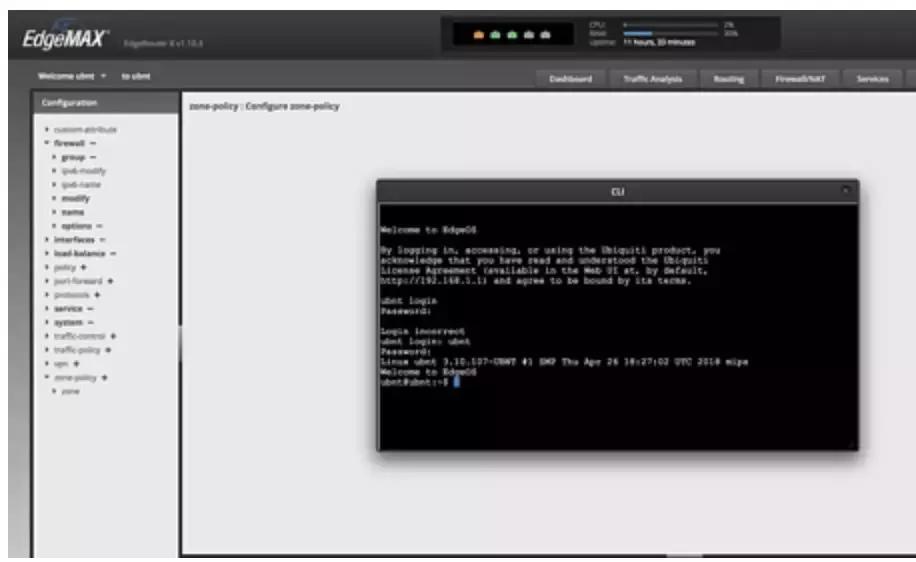Select the service tree item
Viewport: 916px width, 562px height.
pyautogui.click(x=68, y=308)
